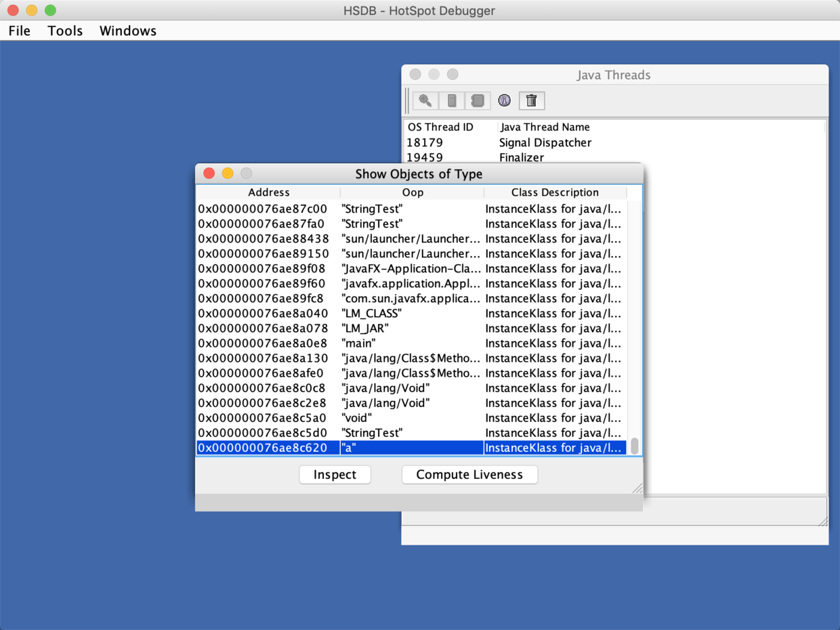Open the File menu
This screenshot has width=840, height=630.
click(19, 30)
